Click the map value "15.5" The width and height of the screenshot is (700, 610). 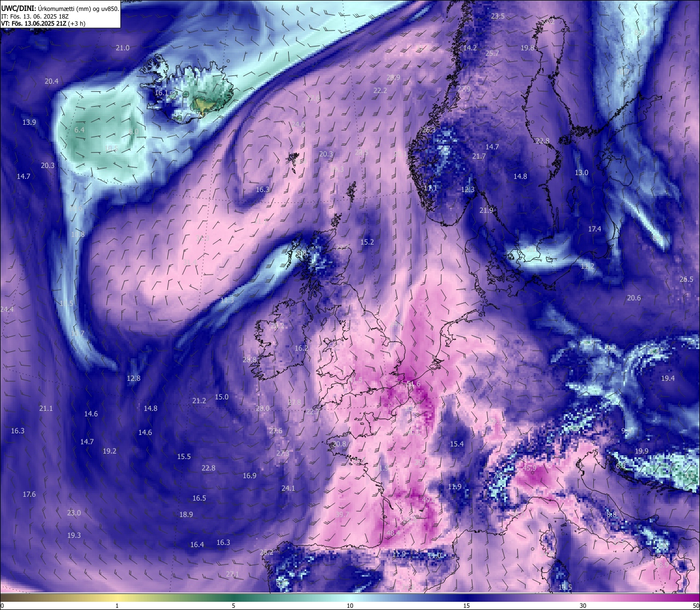click(x=184, y=457)
